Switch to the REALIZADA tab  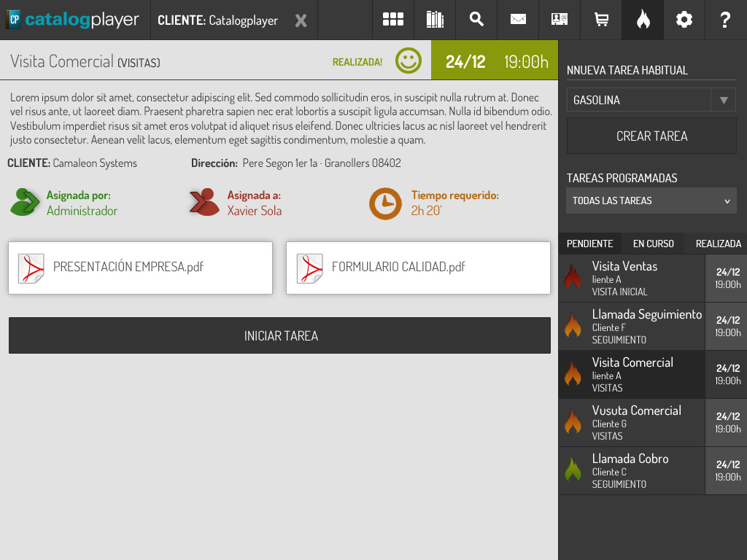716,244
